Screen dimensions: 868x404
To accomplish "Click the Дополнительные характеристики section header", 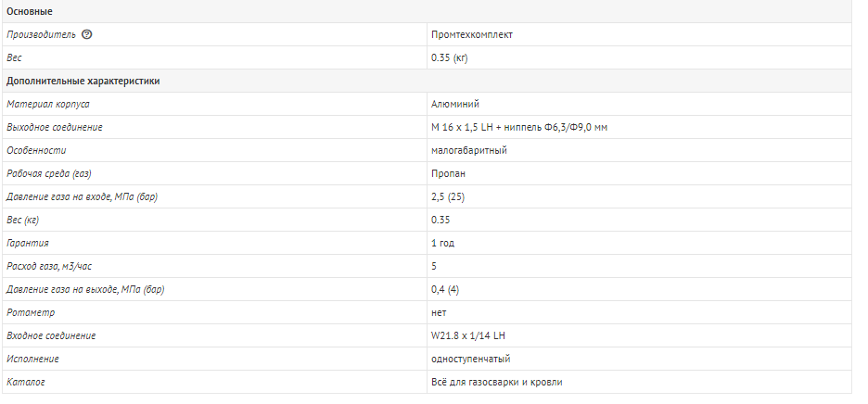I will click(x=83, y=81).
